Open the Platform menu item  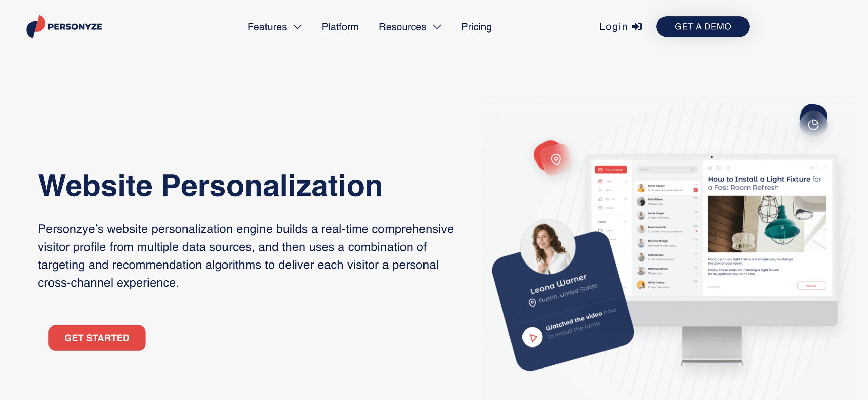point(340,26)
